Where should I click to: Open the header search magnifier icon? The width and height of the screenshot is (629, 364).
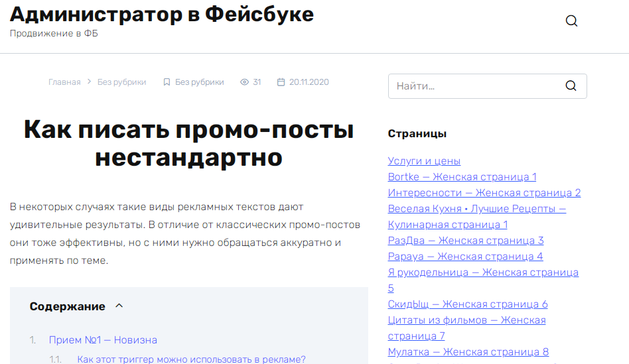click(x=571, y=21)
